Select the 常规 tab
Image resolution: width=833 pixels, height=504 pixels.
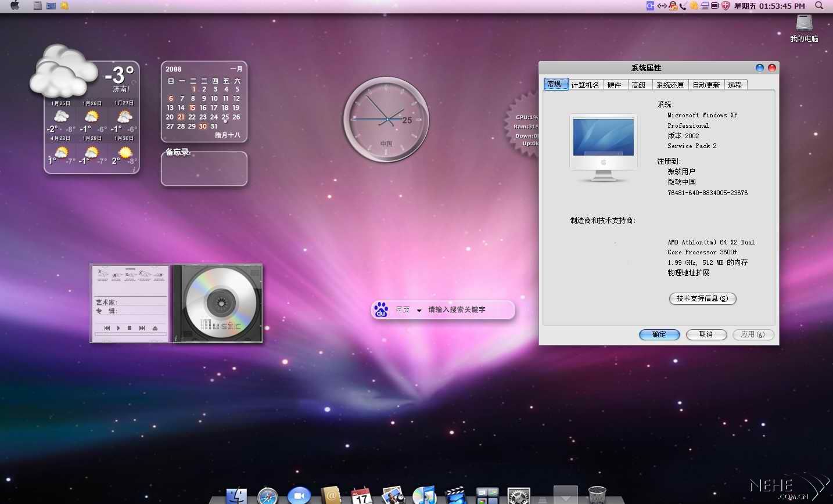[x=555, y=84]
